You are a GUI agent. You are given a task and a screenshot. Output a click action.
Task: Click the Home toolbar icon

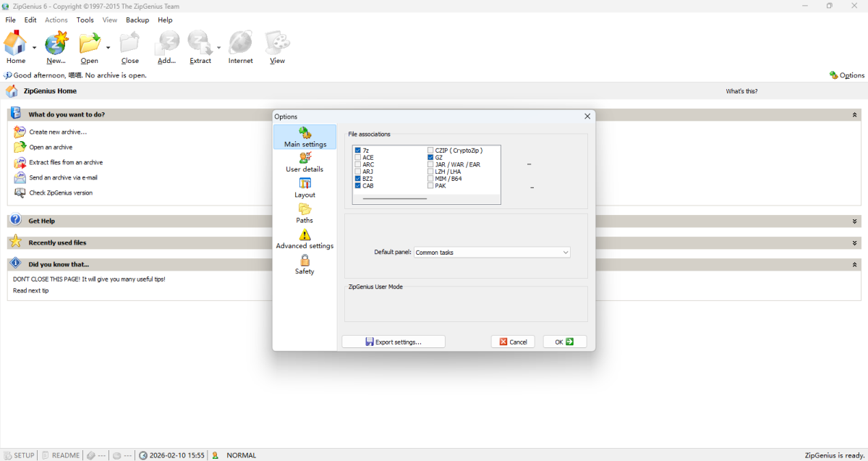click(x=15, y=43)
